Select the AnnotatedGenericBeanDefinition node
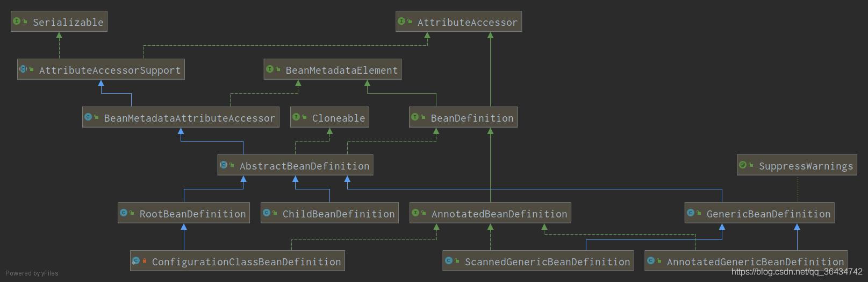 click(x=746, y=262)
